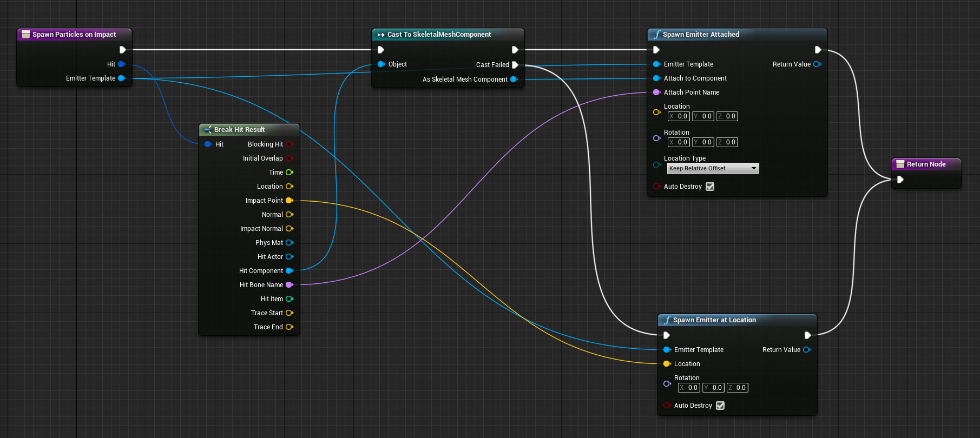
Task: Click the Location X field in Spawn Emitter Attached
Action: (x=679, y=116)
